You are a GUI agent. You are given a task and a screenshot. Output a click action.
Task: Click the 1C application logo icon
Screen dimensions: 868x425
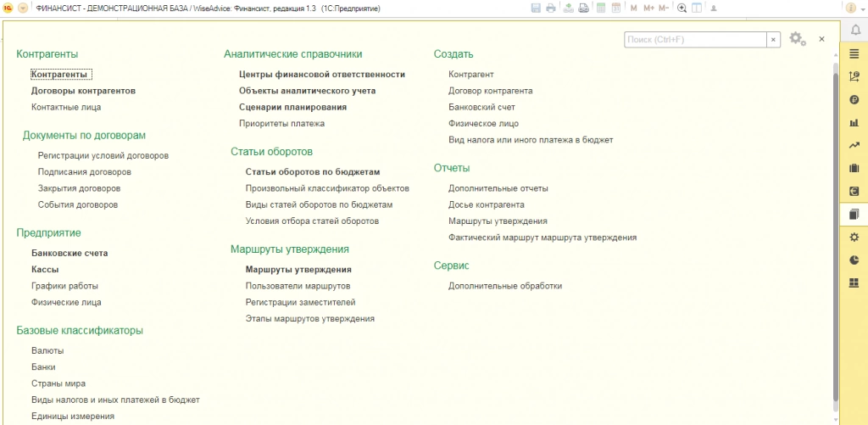(8, 8)
